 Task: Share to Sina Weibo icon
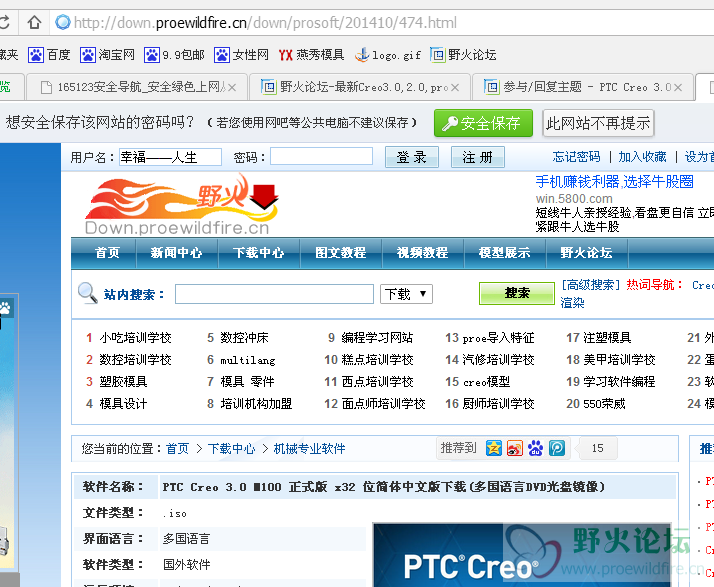click(x=515, y=448)
